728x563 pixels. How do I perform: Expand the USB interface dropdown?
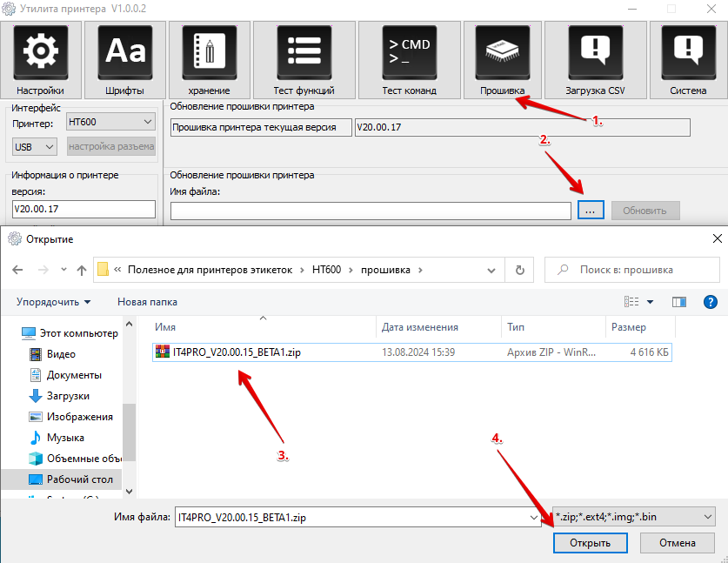36,146
